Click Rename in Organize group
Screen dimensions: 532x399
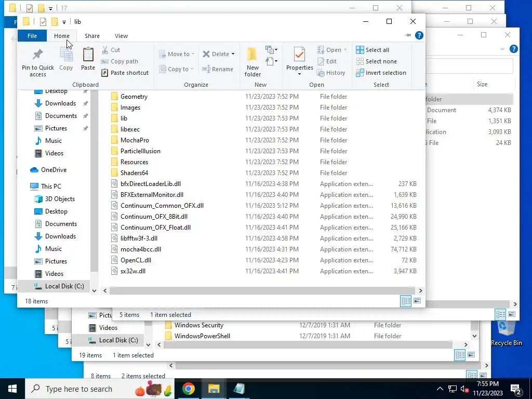coord(218,69)
